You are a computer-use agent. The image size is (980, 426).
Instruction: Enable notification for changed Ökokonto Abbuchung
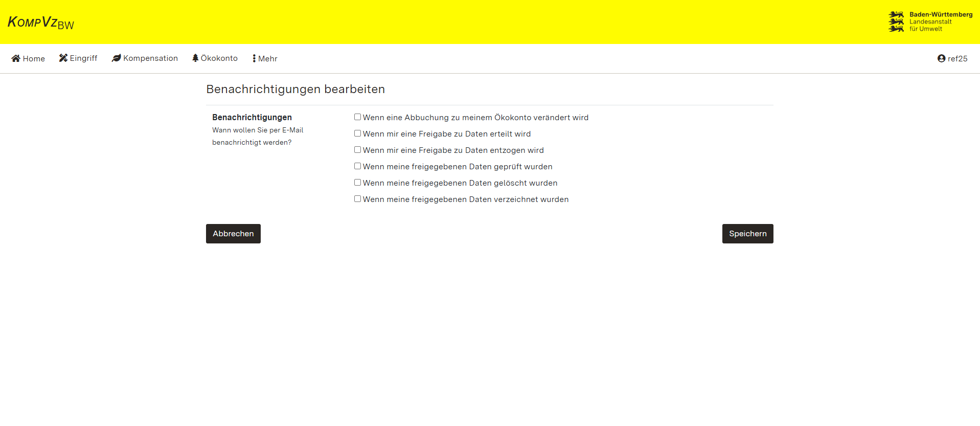pos(358,117)
